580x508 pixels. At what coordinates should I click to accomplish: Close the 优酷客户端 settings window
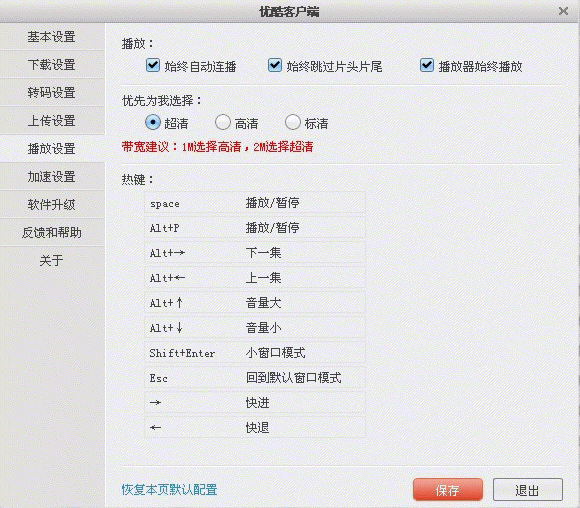pyautogui.click(x=563, y=11)
